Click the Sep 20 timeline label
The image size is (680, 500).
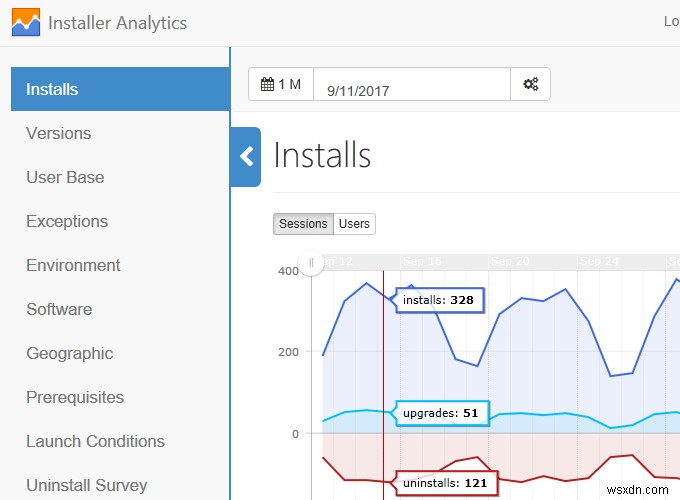pos(510,261)
